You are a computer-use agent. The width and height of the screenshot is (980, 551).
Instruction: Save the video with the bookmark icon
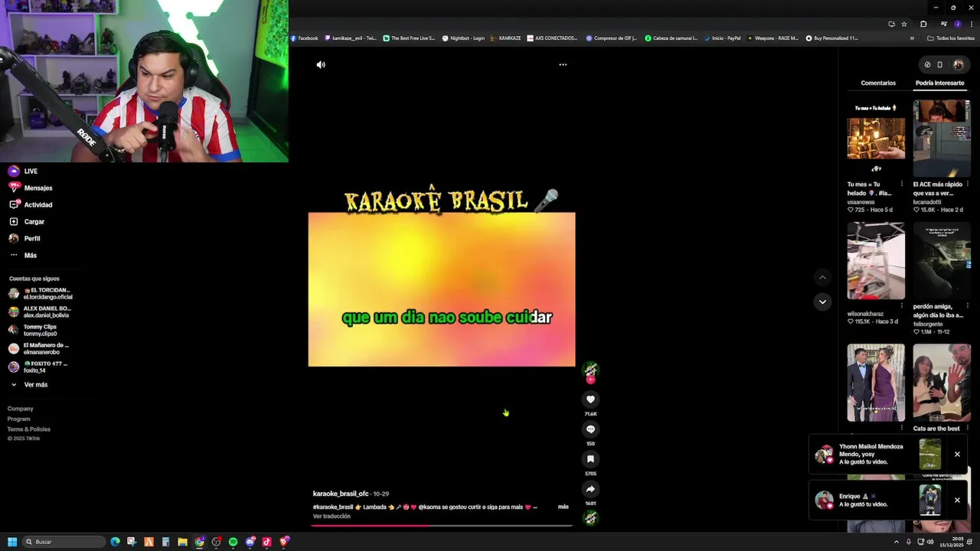[x=590, y=459]
